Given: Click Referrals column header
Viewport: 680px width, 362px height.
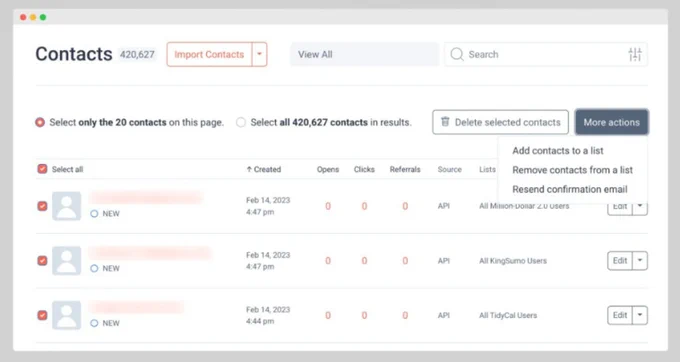Looking at the screenshot, I should point(405,170).
